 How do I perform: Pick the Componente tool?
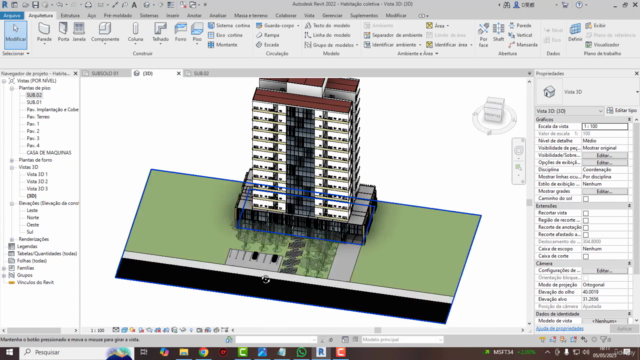coord(105,33)
